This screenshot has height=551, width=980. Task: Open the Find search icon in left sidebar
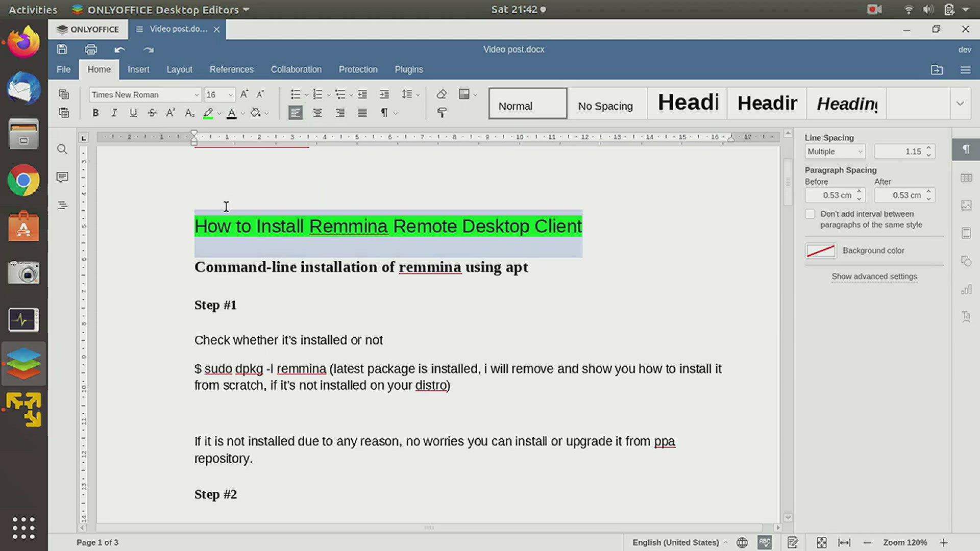coord(62,149)
